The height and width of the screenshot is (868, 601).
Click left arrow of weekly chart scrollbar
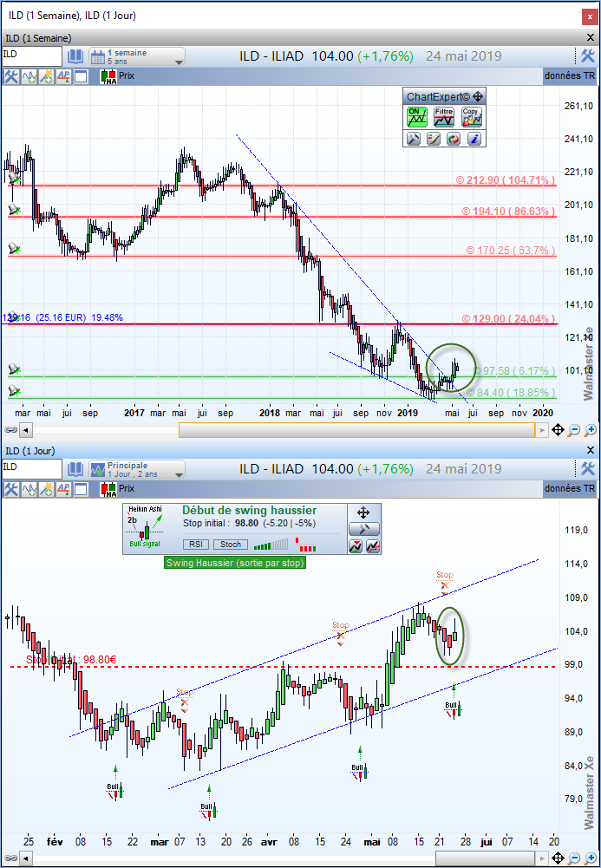25,429
